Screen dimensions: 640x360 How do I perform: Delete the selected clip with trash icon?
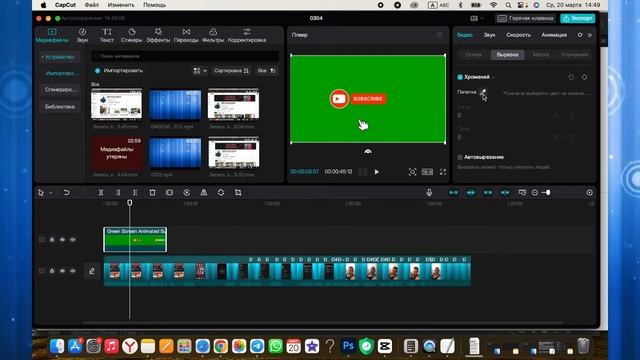[152, 192]
